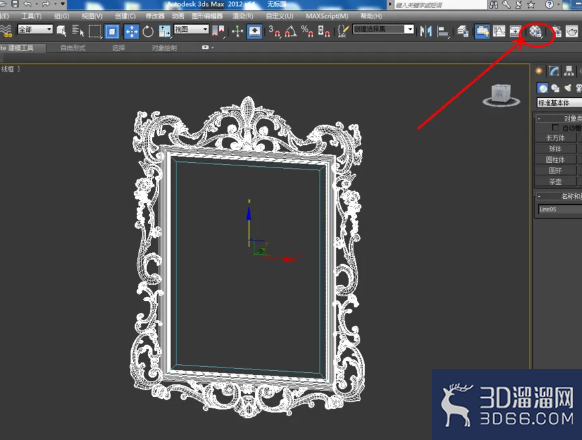Click the Save File icon in title bar

point(15,4)
